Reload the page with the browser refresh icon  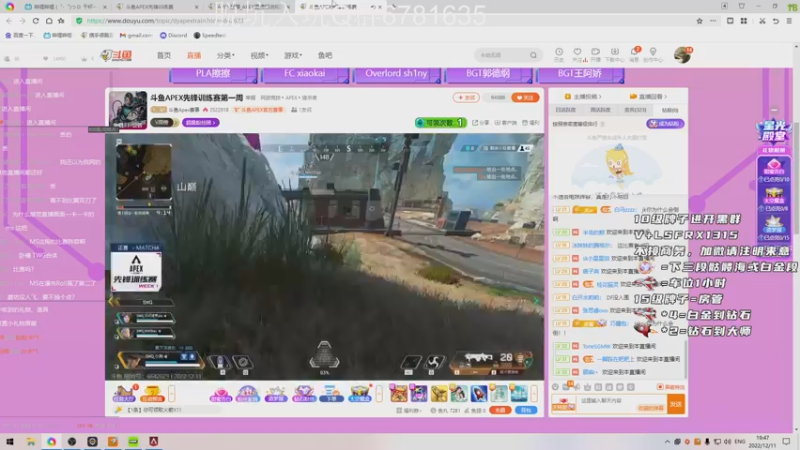35,21
